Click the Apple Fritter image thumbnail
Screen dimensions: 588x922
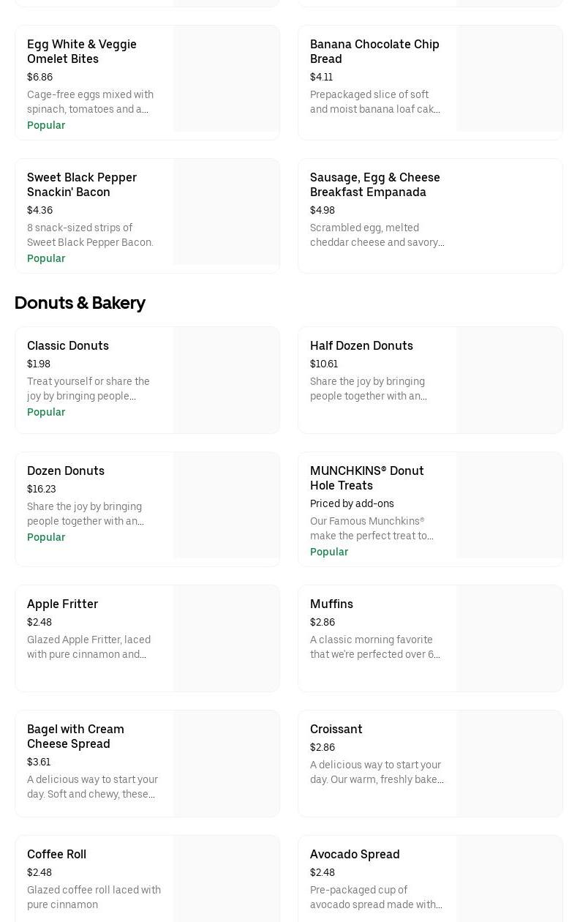[227, 639]
